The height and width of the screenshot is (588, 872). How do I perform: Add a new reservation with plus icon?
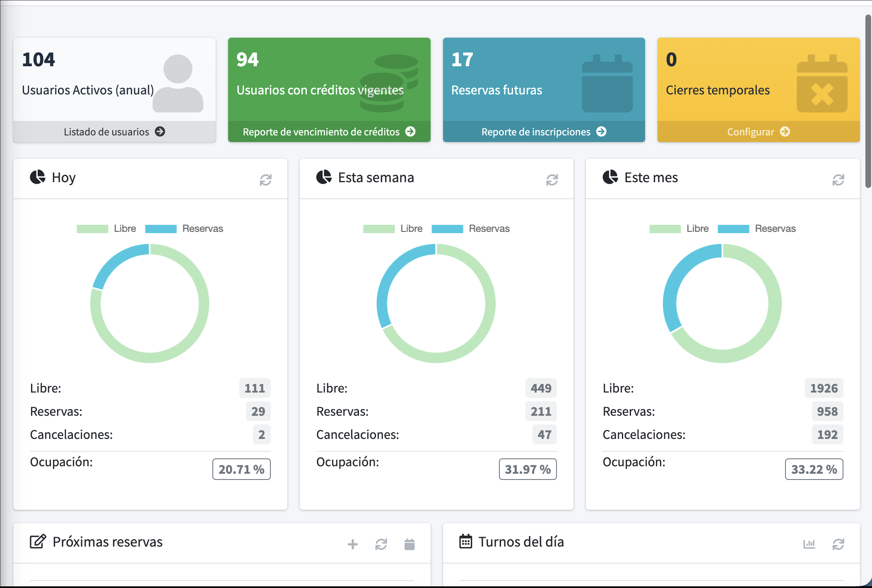(353, 544)
